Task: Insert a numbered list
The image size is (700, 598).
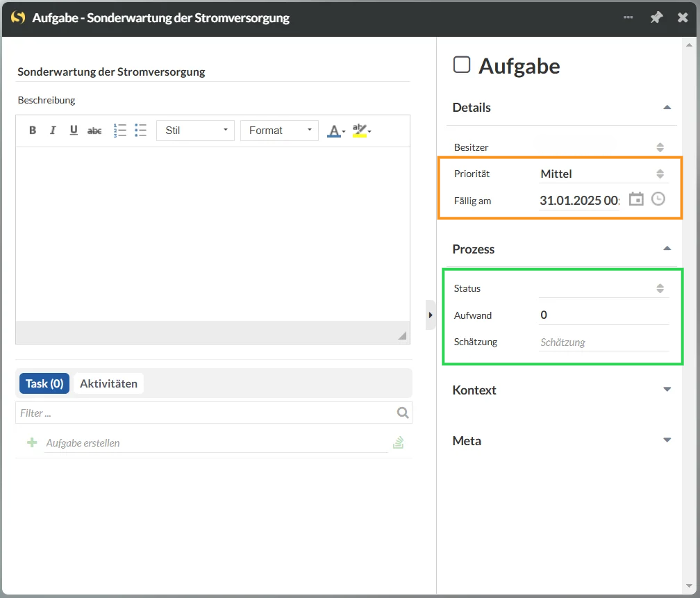Action: pyautogui.click(x=119, y=131)
